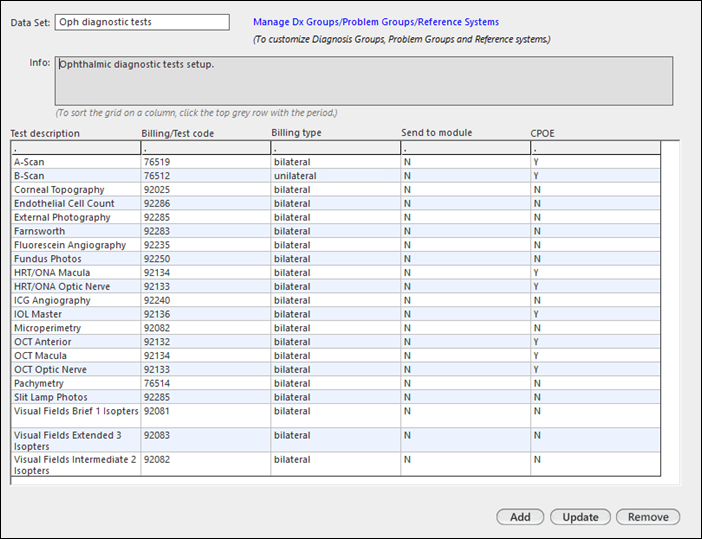Click Send to module value for A-Scan
The width and height of the screenshot is (702, 539).
tap(466, 162)
